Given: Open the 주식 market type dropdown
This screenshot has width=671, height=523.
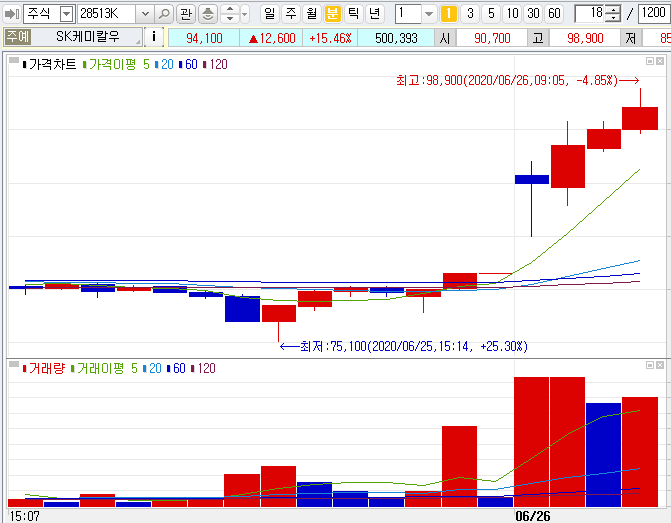Looking at the screenshot, I should point(66,14).
